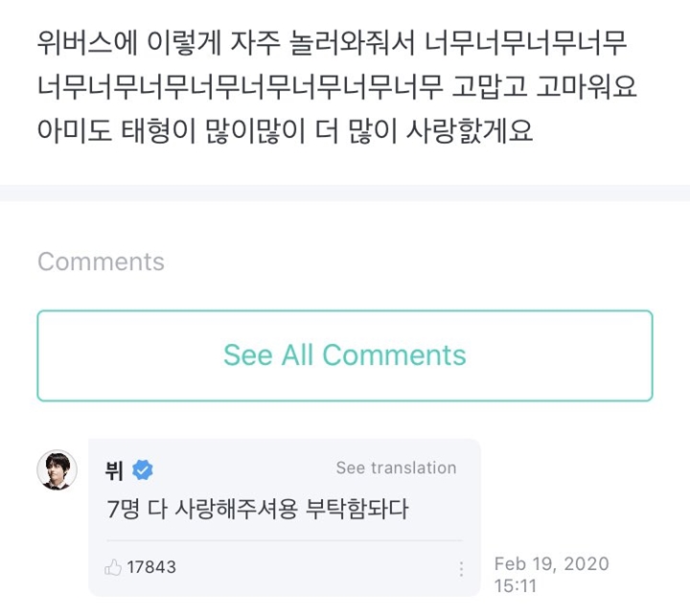This screenshot has width=690, height=616.
Task: Click the post line starting with 위버스에
Action: [333, 44]
